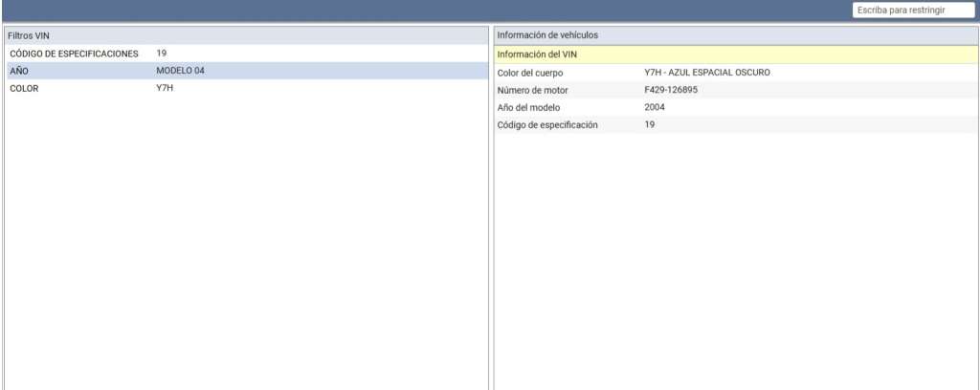This screenshot has width=980, height=390.
Task: Click the empty area below the COLOR filter
Action: coord(245,239)
